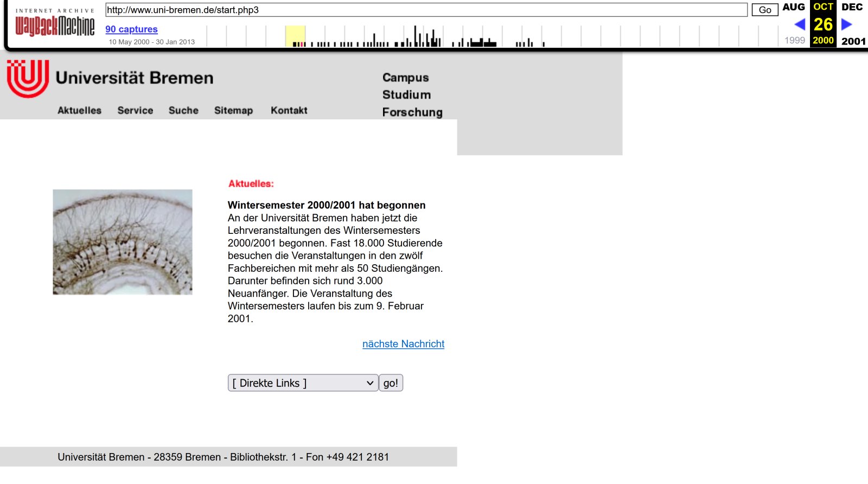This screenshot has height=484, width=868.
Task: Go to next capture with blue right arrow
Action: coord(847,24)
